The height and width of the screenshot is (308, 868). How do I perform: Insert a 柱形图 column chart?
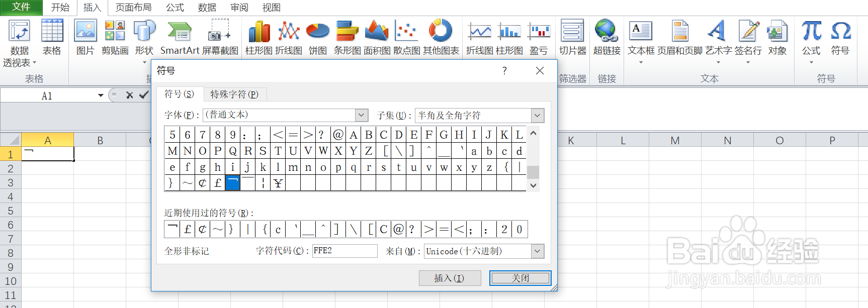click(x=259, y=31)
